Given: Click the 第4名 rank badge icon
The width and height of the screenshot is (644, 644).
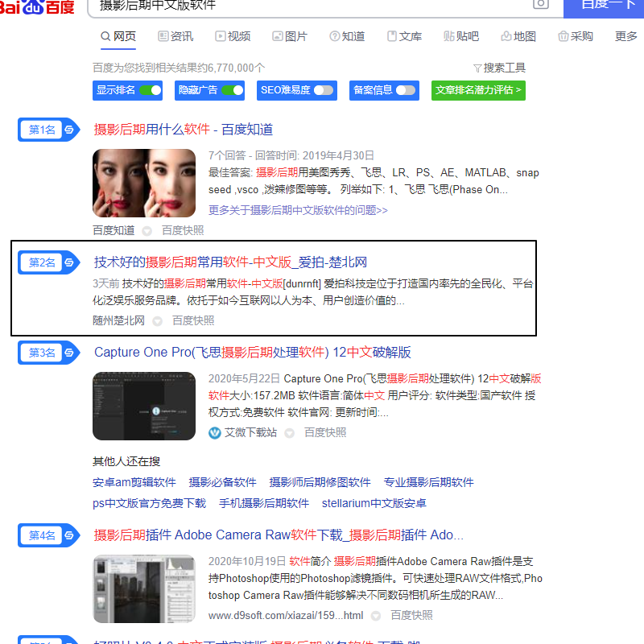Looking at the screenshot, I should tap(48, 535).
